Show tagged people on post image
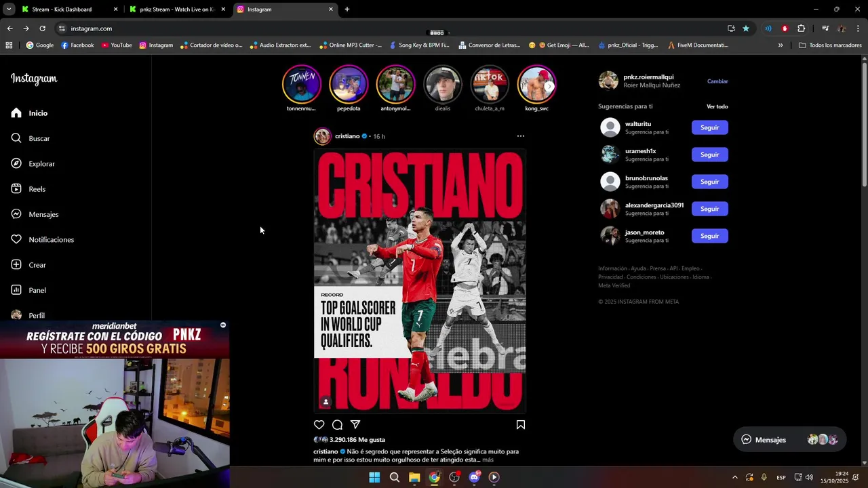The width and height of the screenshot is (868, 488). point(325,402)
